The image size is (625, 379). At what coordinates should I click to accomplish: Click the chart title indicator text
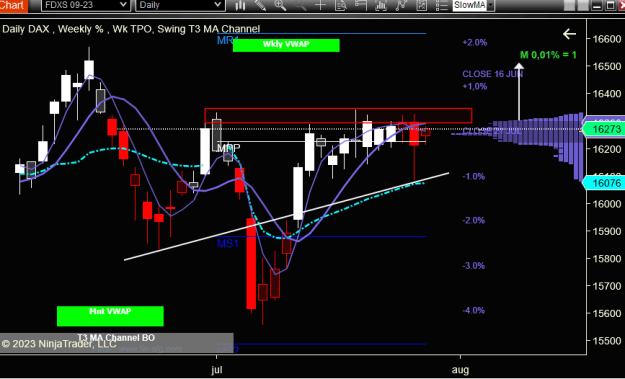[131, 29]
